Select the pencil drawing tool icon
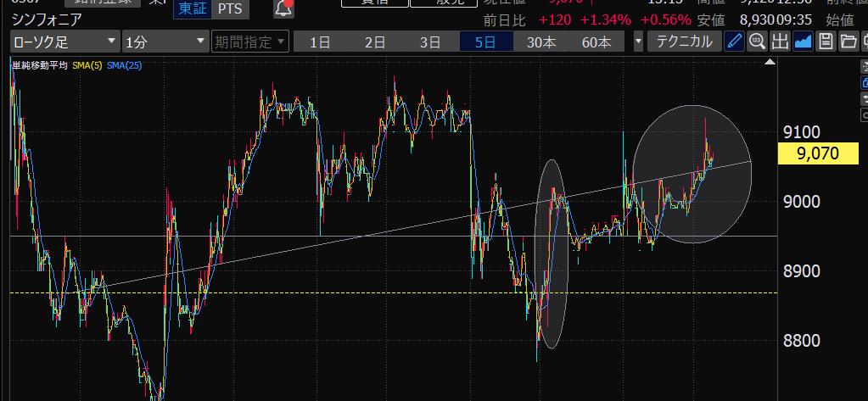868x401 pixels. click(735, 42)
